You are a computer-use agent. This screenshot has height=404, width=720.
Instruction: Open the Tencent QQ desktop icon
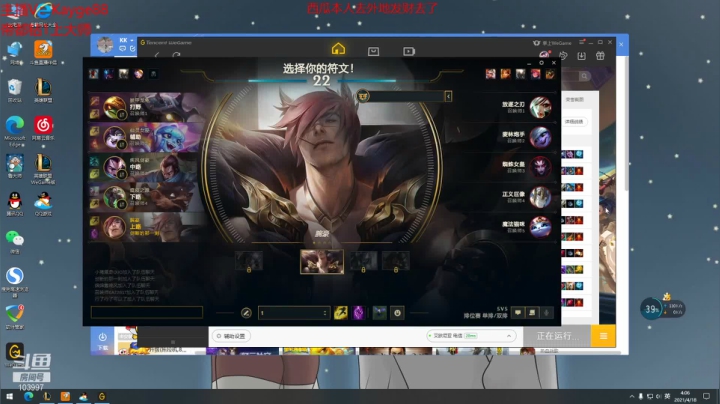(15, 204)
